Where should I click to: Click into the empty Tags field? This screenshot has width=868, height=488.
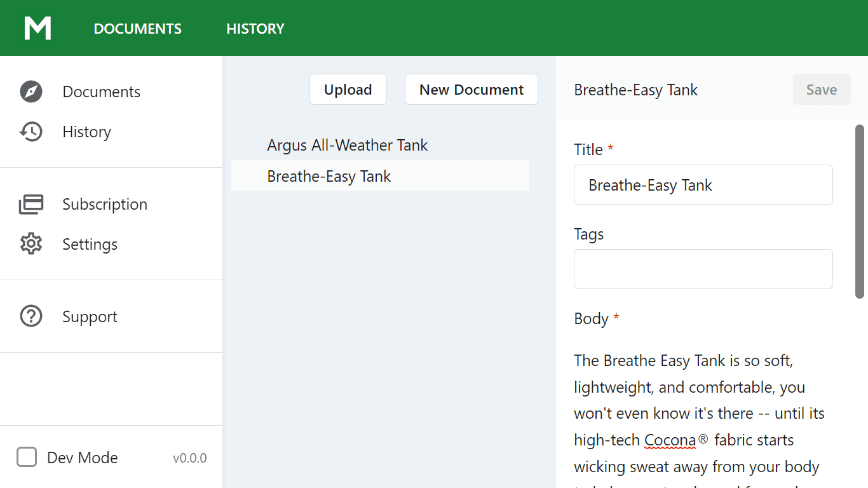[703, 269]
